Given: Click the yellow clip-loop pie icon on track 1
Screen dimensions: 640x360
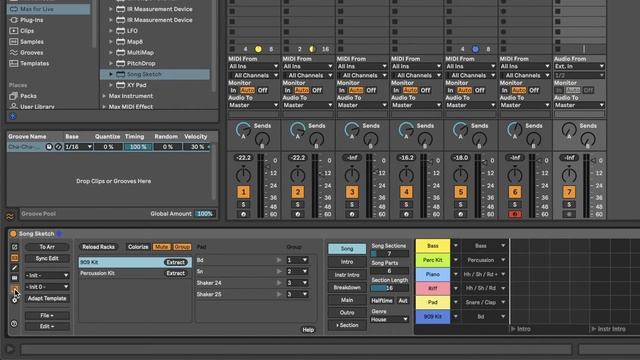Looking at the screenshot, I should pyautogui.click(x=258, y=49).
